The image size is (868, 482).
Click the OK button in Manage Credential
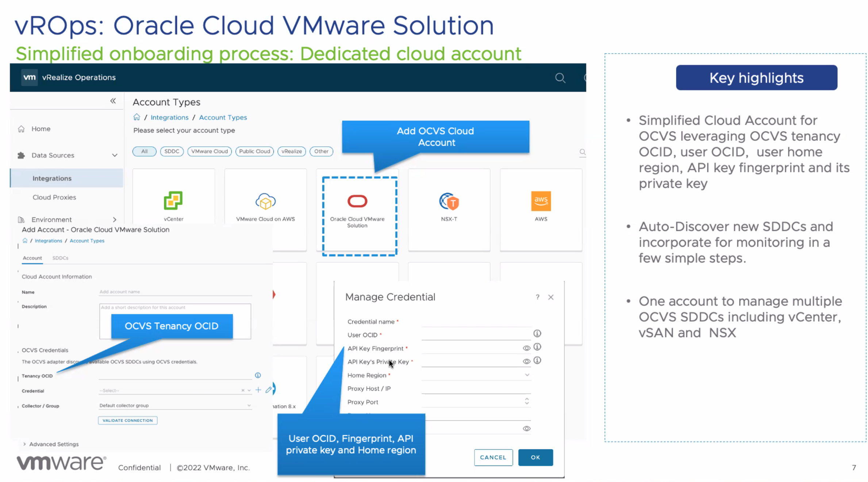pos(535,457)
